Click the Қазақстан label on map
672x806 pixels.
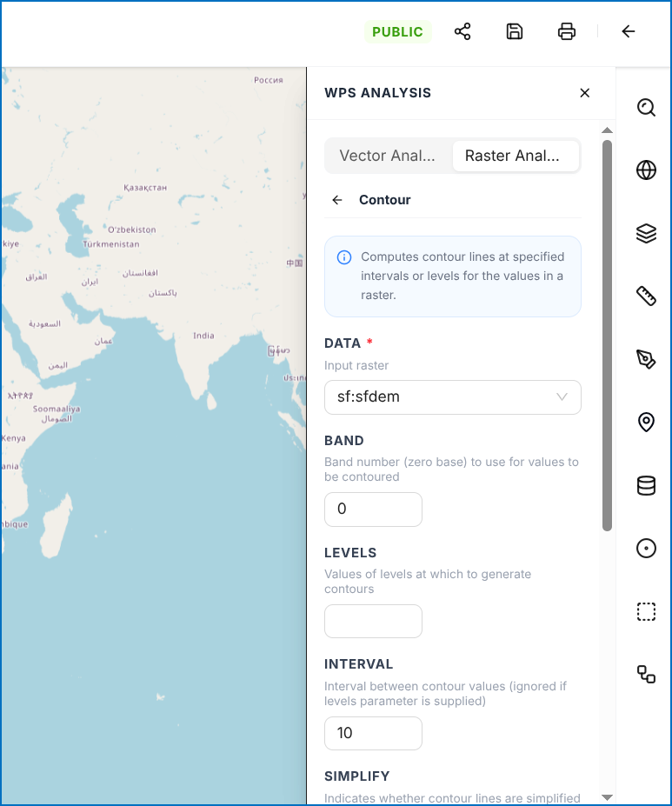pos(145,188)
